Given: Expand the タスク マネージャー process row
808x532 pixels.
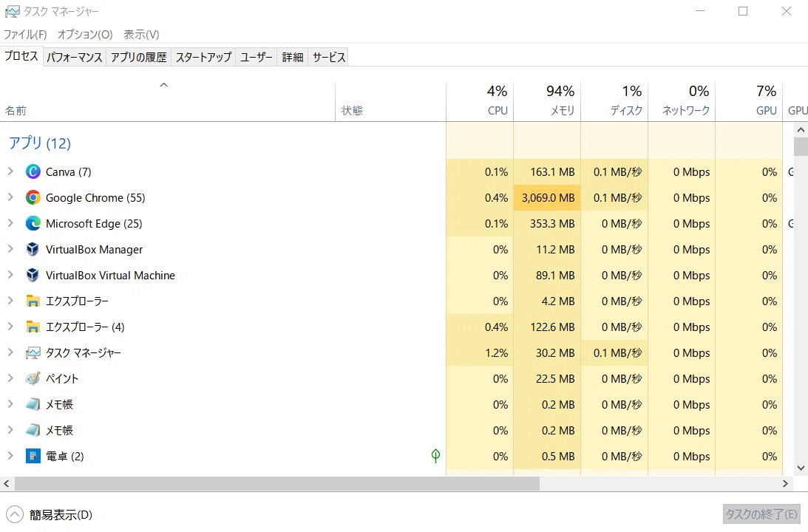Looking at the screenshot, I should [10, 352].
